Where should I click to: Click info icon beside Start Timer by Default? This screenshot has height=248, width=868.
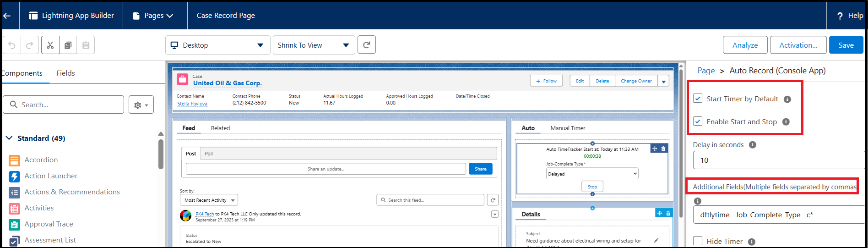pos(787,99)
